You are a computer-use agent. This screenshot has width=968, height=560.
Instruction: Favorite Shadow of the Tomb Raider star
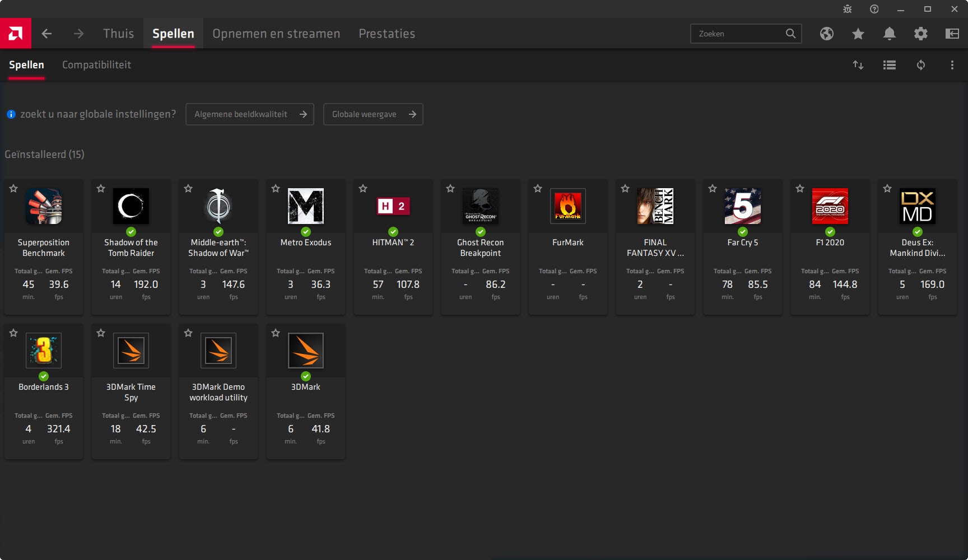[101, 189]
